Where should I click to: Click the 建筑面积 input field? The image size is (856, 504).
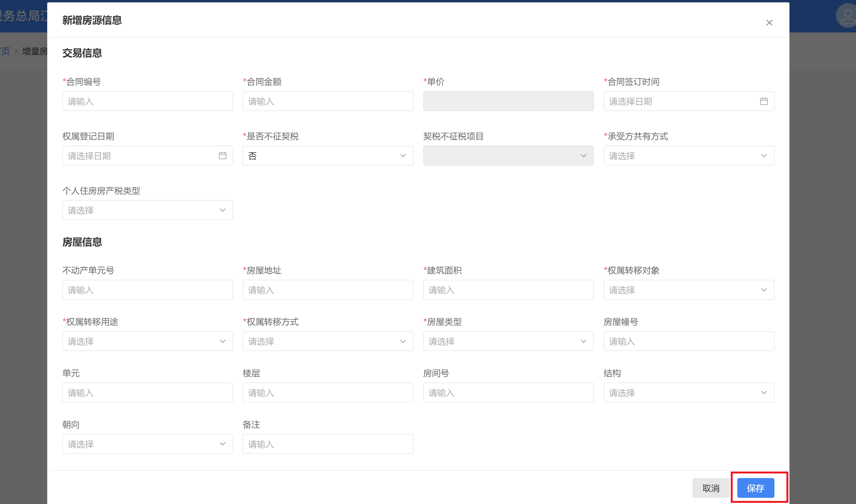pos(508,290)
